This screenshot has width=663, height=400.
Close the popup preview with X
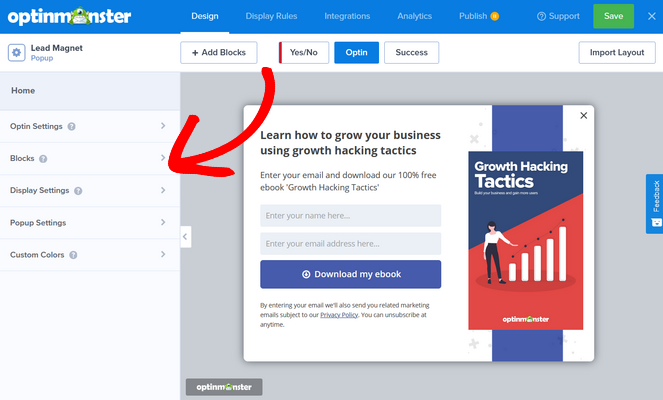point(584,115)
